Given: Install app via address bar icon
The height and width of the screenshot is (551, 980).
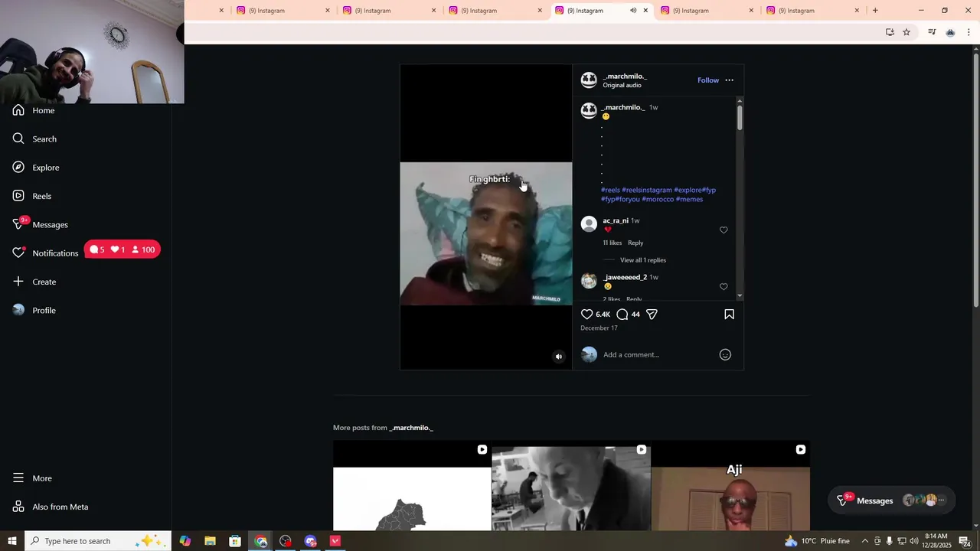Looking at the screenshot, I should pyautogui.click(x=890, y=32).
